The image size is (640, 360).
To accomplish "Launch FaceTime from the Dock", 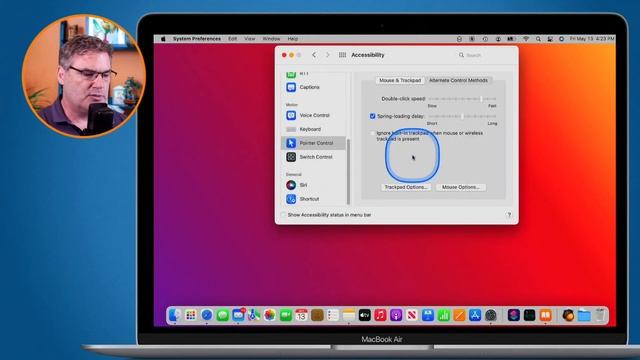I will 286,315.
